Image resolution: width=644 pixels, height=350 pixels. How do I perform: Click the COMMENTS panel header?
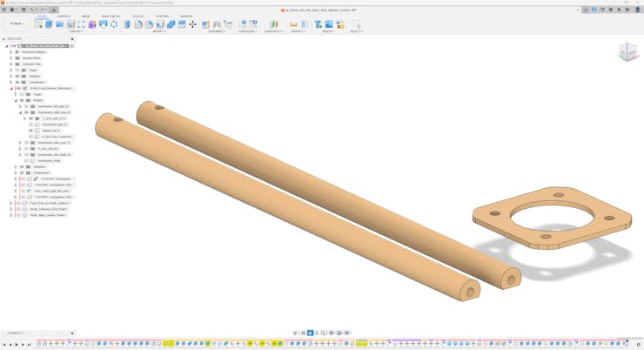point(16,333)
